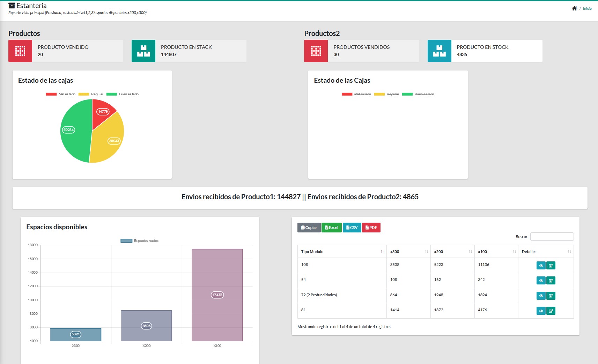Export the table to Excel
The height and width of the screenshot is (364, 598).
(x=332, y=228)
